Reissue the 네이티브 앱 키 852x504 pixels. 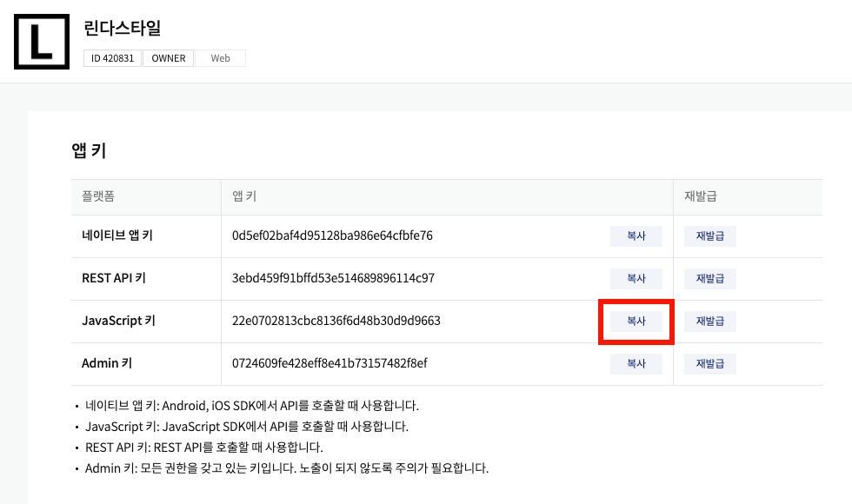click(710, 236)
